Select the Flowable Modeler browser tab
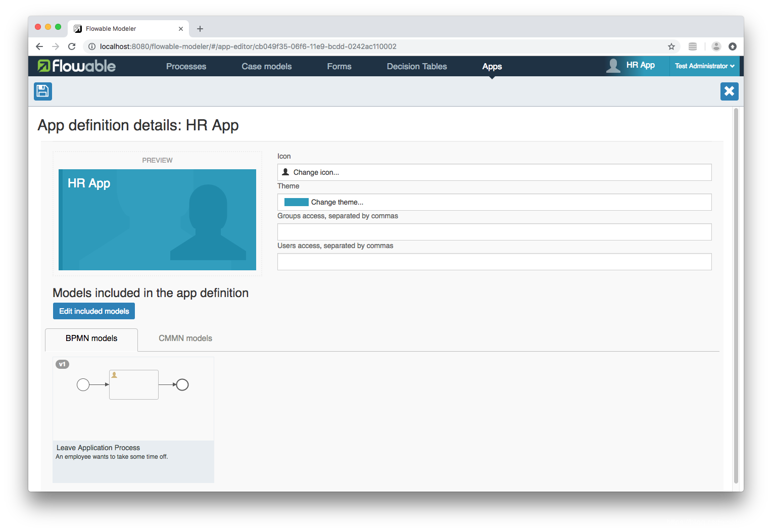Viewport: 772px width, 532px height. [x=129, y=29]
